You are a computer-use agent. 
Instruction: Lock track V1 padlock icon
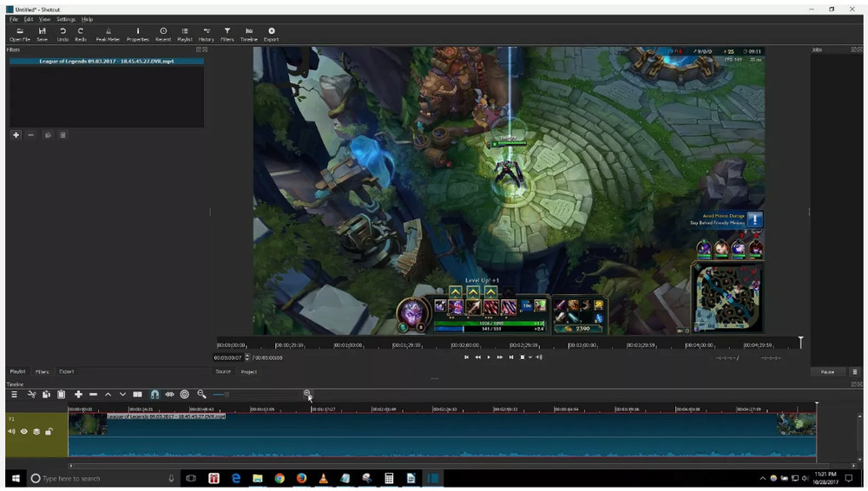tap(49, 431)
